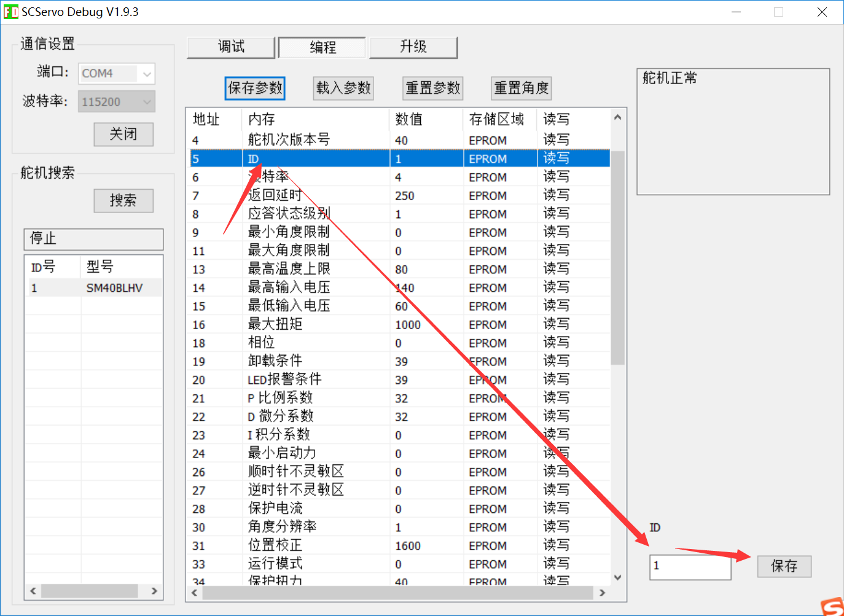Click the servo list scroll-right arrow

point(154,591)
